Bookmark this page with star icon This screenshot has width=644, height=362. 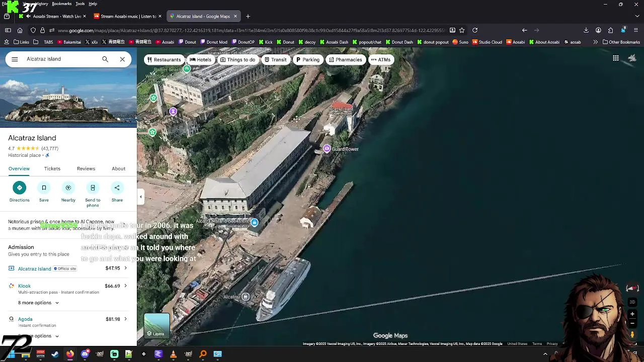pos(462,30)
